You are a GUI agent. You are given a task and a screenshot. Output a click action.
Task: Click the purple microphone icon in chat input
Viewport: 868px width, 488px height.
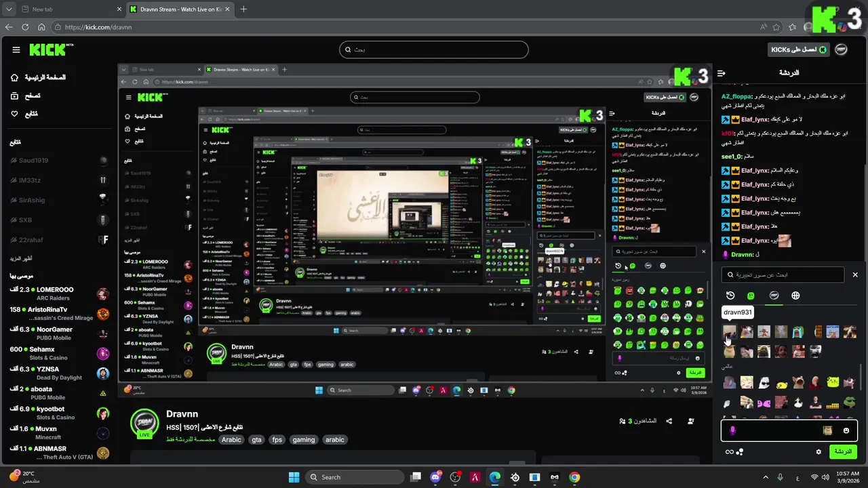pos(732,430)
